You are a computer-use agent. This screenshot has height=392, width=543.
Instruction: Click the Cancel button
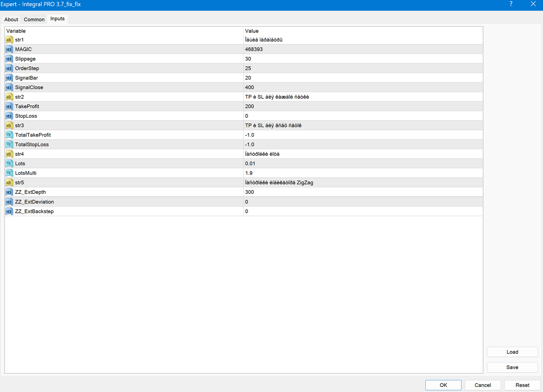483,385
